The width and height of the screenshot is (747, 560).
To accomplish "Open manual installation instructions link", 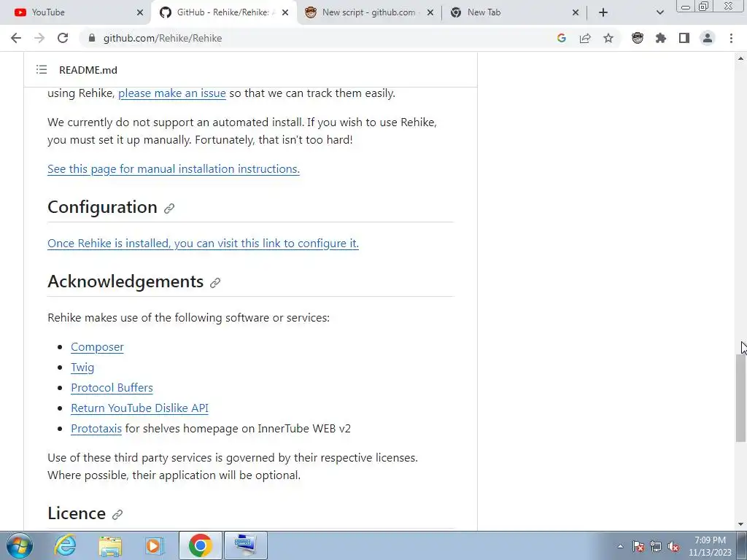I will tap(174, 169).
